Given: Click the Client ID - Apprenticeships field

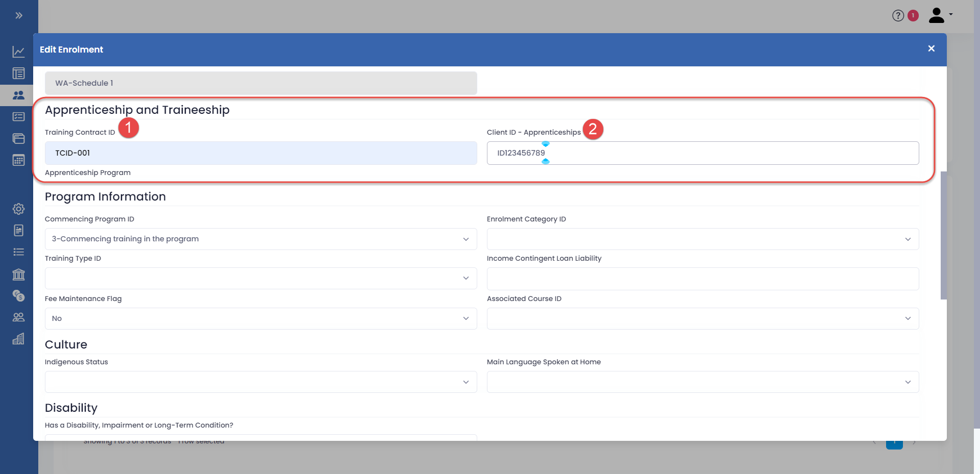Looking at the screenshot, I should point(702,153).
